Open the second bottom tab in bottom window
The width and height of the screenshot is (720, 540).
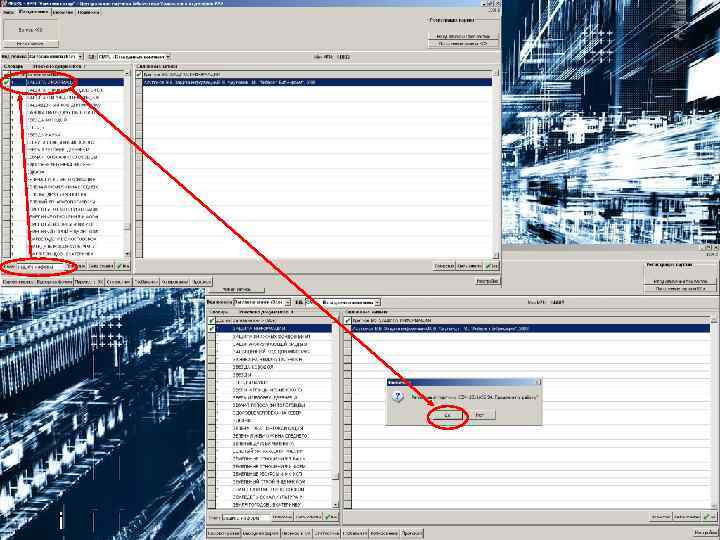[x=260, y=534]
